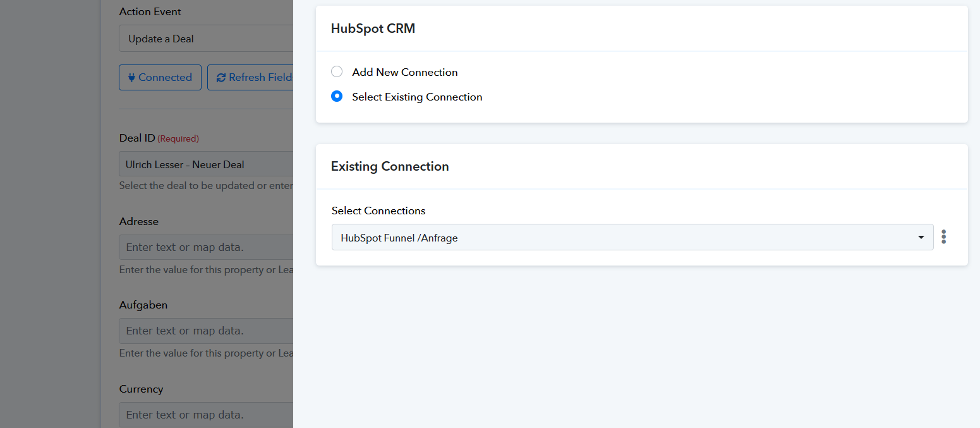Image resolution: width=980 pixels, height=428 pixels.
Task: Click the Currency input field
Action: pyautogui.click(x=206, y=415)
